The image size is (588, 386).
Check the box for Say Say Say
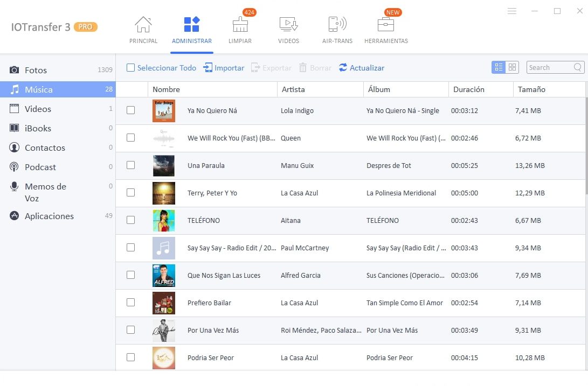130,247
